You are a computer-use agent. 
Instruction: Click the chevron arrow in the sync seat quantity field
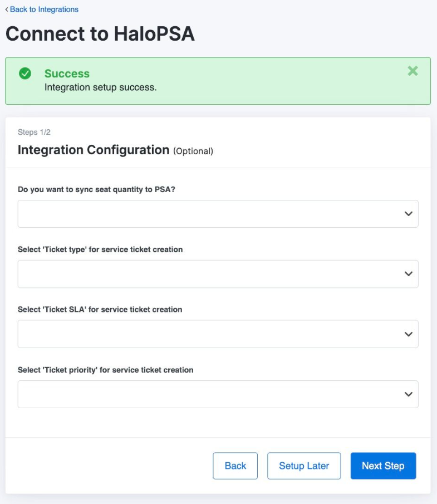point(408,214)
